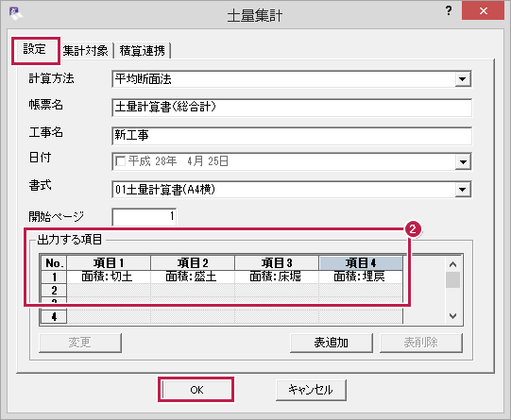Click in the 工事名 text field
The height and width of the screenshot is (420, 511).
pyautogui.click(x=292, y=135)
